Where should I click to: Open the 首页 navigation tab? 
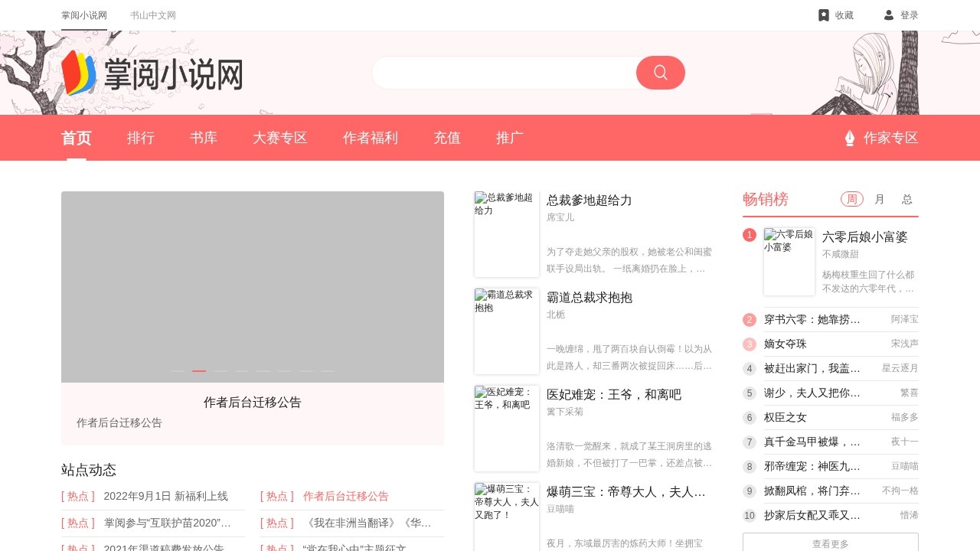coord(77,138)
